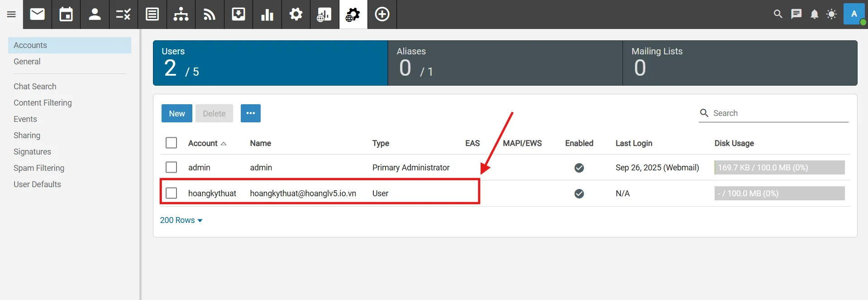The height and width of the screenshot is (300, 868).
Task: Open Spam Filtering in the sidebar
Action: [39, 168]
